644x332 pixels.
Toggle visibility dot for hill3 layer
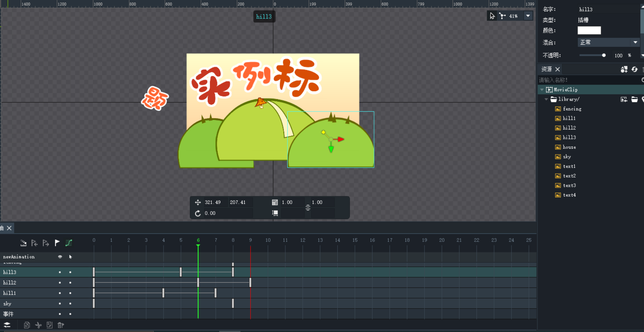[60, 272]
